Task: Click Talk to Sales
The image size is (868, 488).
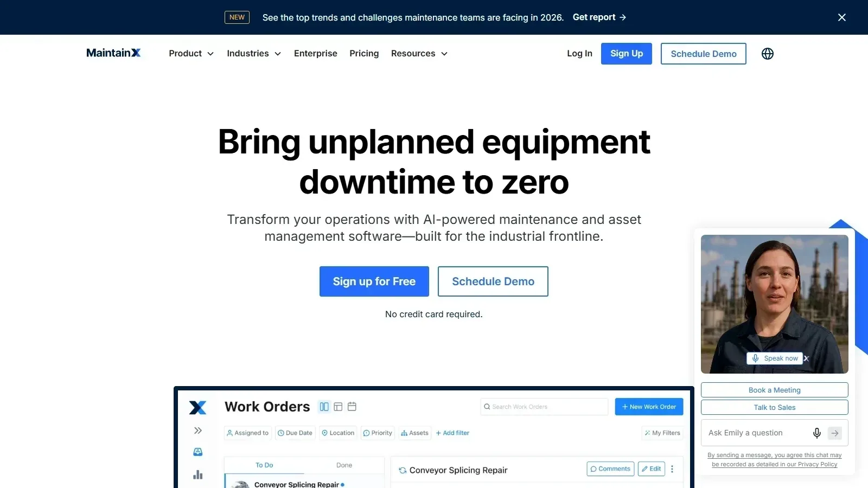Action: click(775, 407)
